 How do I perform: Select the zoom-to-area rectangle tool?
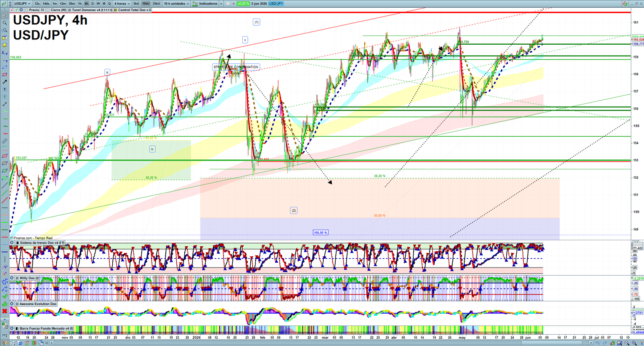point(4,30)
